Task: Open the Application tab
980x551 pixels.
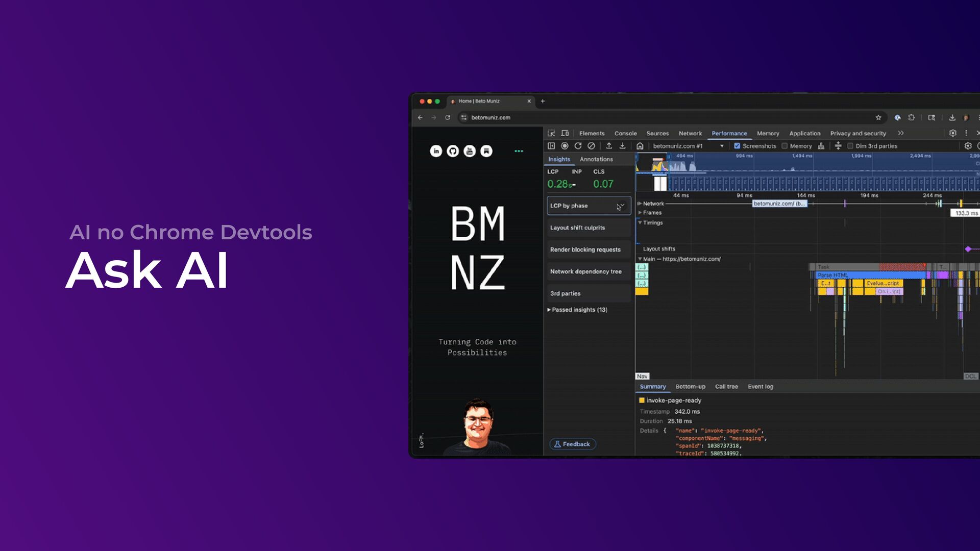Action: tap(804, 133)
